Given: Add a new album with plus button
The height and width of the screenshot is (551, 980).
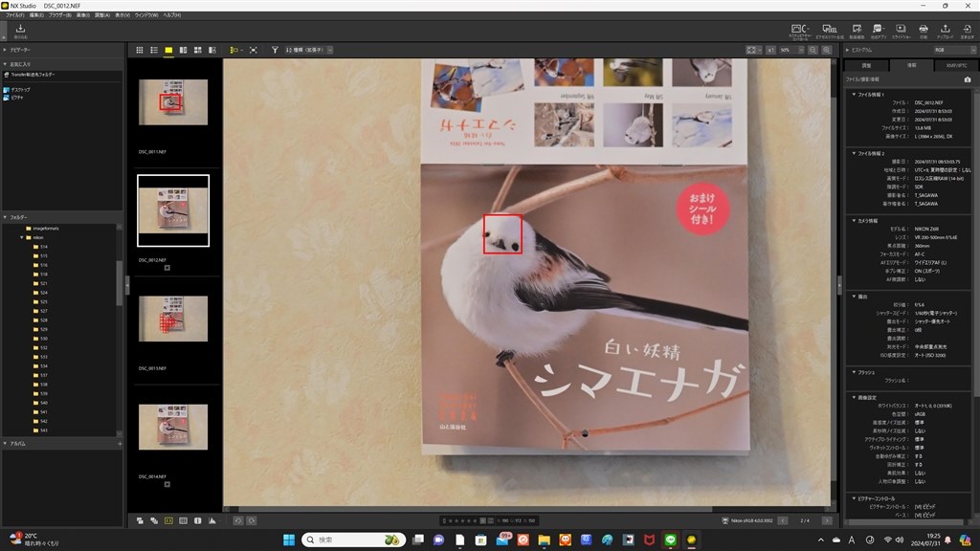Looking at the screenshot, I should click(x=120, y=444).
